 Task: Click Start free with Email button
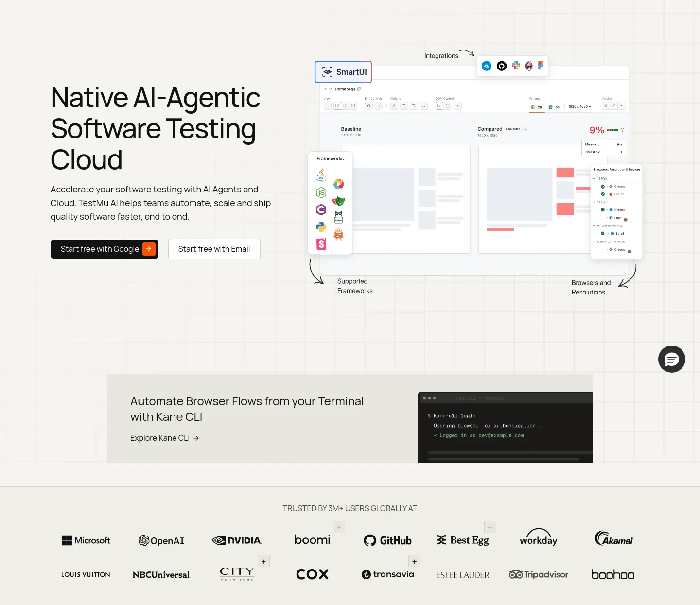(214, 249)
